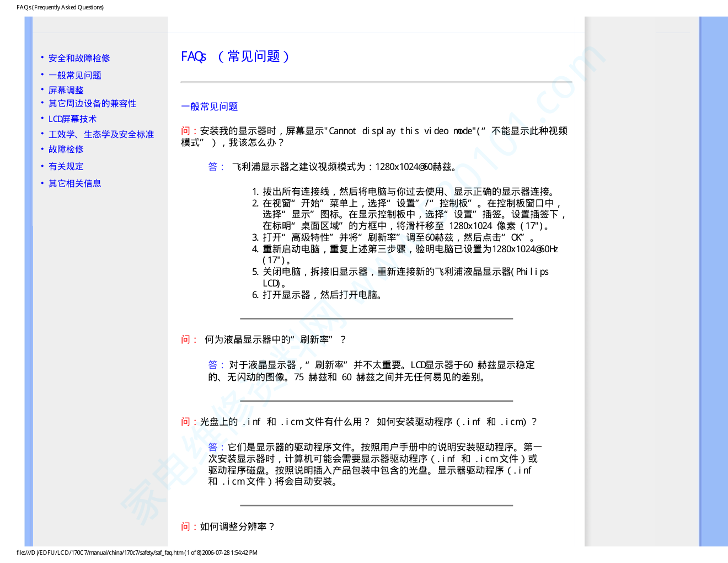
Task: Click the header text FAQs (Frequently Asked Questions)
Action: click(x=60, y=7)
